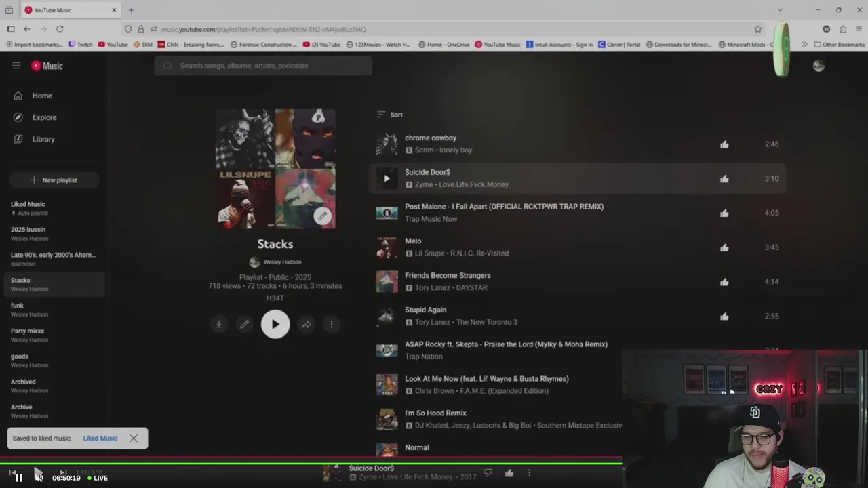The image size is (868, 488).
Task: Click the LIVE indicator
Action: point(98,478)
